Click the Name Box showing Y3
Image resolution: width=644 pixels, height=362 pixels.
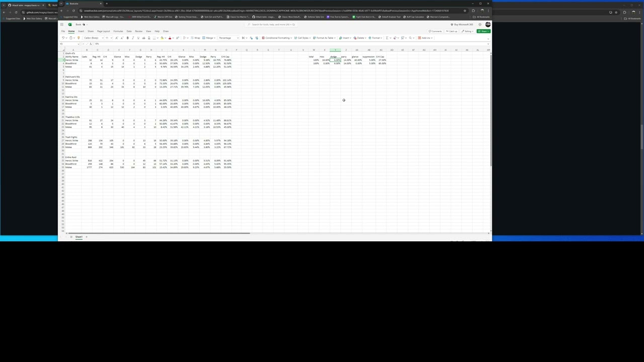(x=69, y=44)
